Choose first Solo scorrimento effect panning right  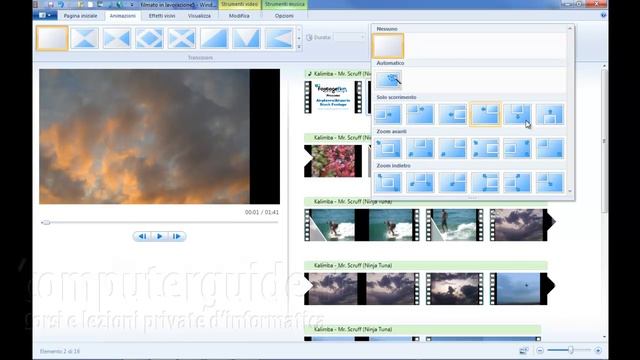[x=388, y=114]
